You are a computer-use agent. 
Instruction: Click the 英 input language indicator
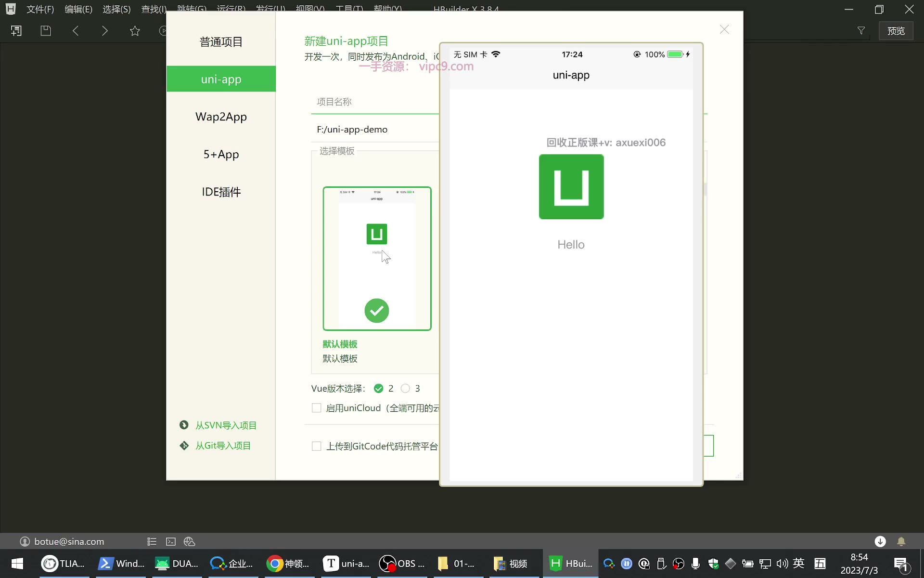(799, 563)
